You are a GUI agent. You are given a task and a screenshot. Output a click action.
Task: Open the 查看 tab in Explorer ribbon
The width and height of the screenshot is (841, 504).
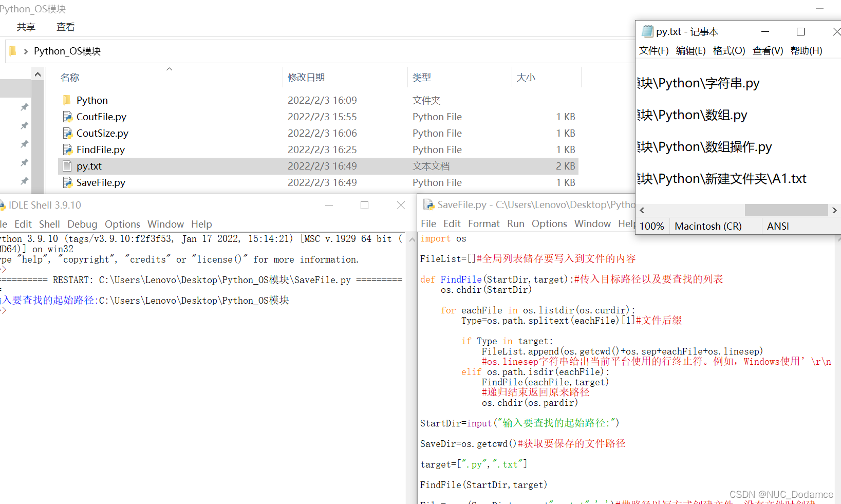coord(66,27)
